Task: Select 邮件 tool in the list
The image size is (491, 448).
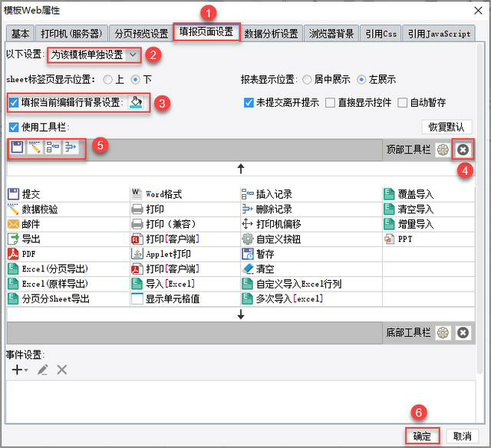Action: (24, 224)
